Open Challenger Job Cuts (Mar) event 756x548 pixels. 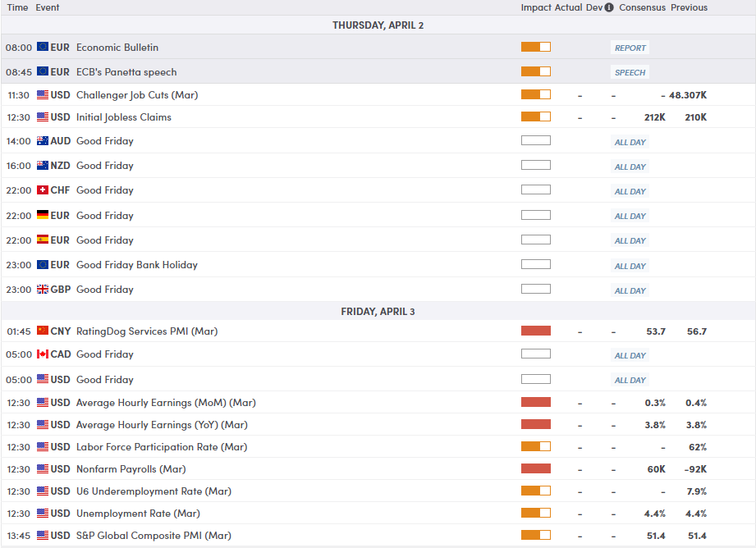(x=137, y=95)
